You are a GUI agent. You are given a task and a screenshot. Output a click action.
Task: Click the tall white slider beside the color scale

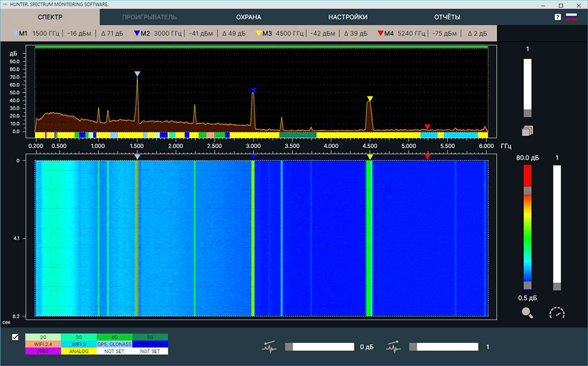coord(557,228)
